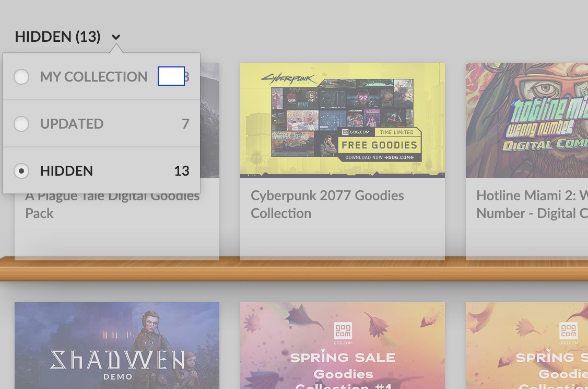Viewport: 588px width, 389px height.
Task: Click the selected Hidden radio button
Action: tap(21, 171)
